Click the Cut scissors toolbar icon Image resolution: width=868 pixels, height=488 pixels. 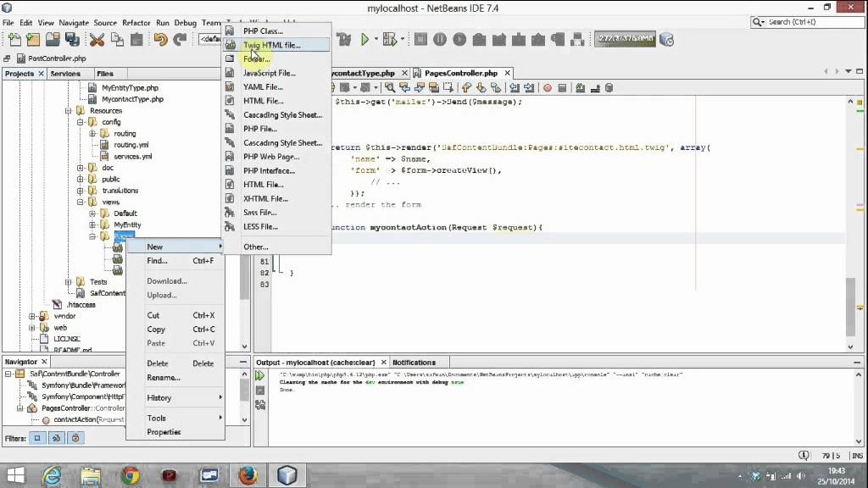(x=97, y=39)
